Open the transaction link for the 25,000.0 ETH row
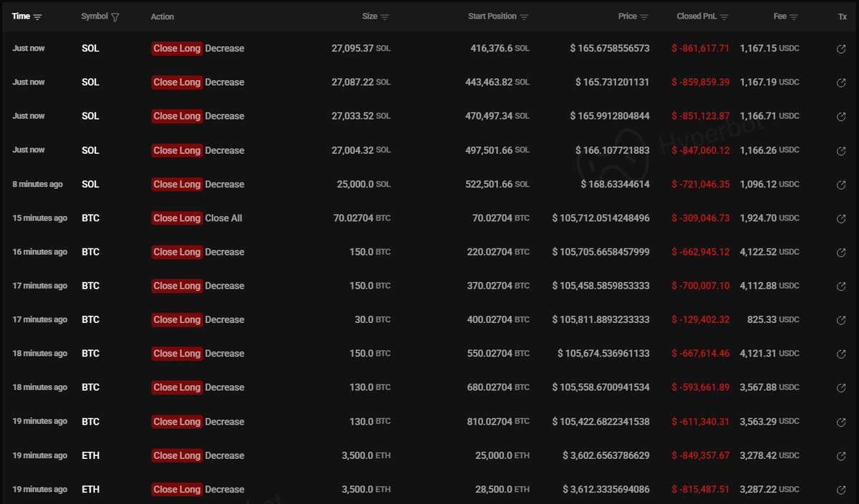Screen dimensions: 859x504 click(841, 456)
